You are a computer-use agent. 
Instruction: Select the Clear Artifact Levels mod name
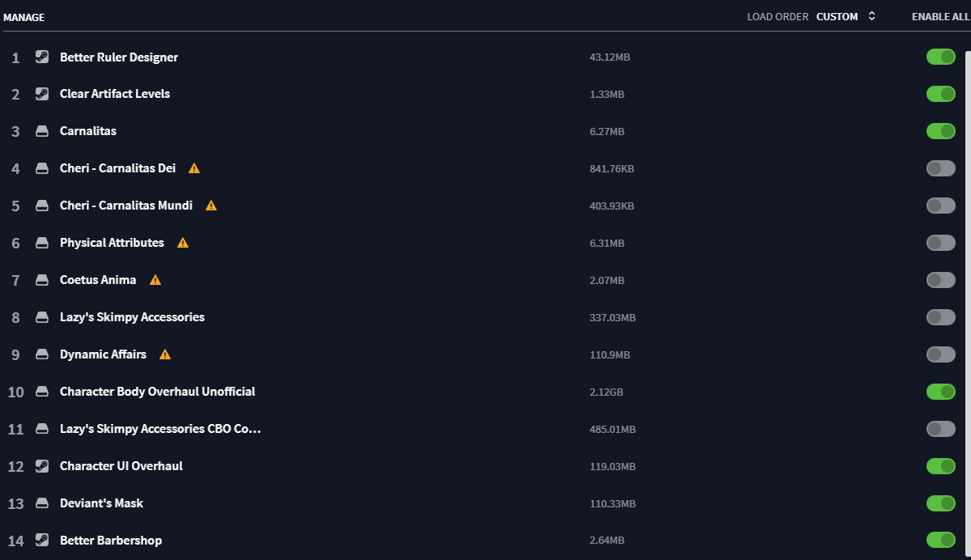click(115, 94)
